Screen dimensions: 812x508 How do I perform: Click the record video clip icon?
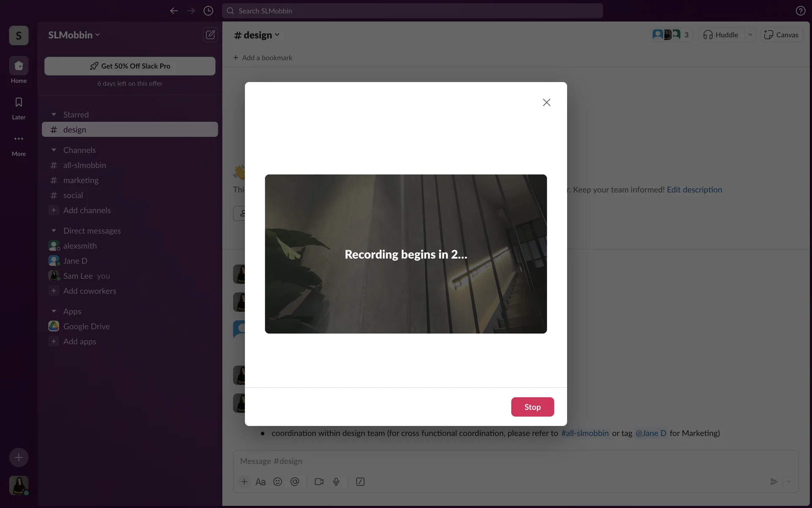pos(319,482)
